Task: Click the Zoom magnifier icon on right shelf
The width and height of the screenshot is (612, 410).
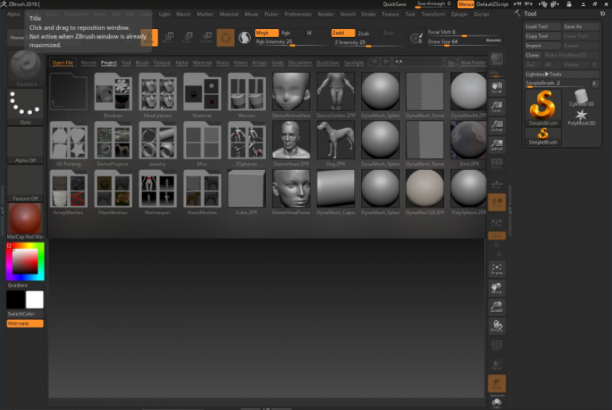Action: (497, 106)
